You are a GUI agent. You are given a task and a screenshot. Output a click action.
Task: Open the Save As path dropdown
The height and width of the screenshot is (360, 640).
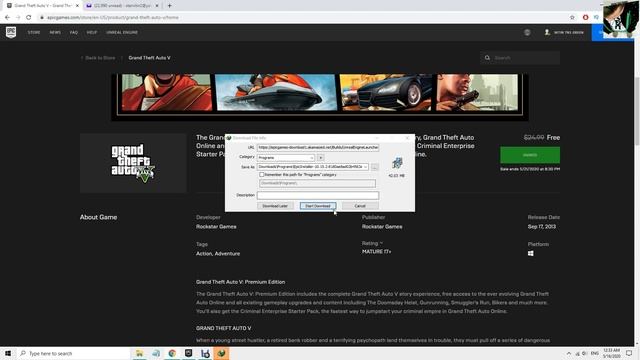click(x=365, y=167)
